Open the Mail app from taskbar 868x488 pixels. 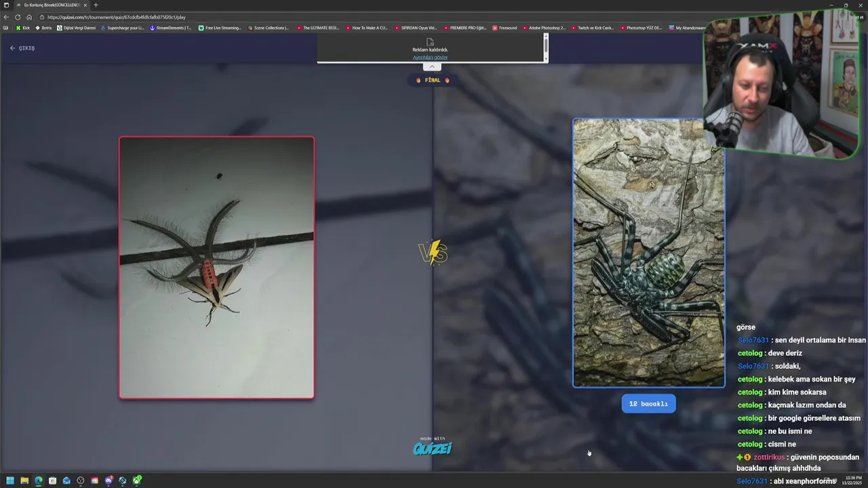click(x=66, y=481)
